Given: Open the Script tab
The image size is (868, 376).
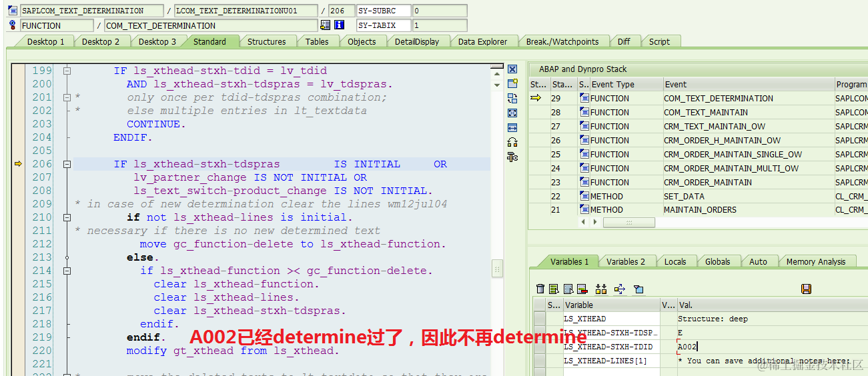Looking at the screenshot, I should (x=659, y=41).
